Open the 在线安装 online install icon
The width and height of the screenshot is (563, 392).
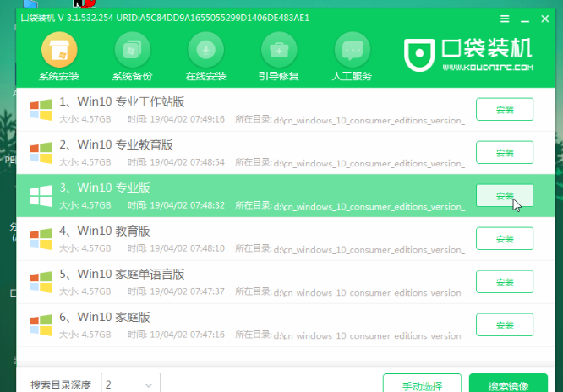205,50
